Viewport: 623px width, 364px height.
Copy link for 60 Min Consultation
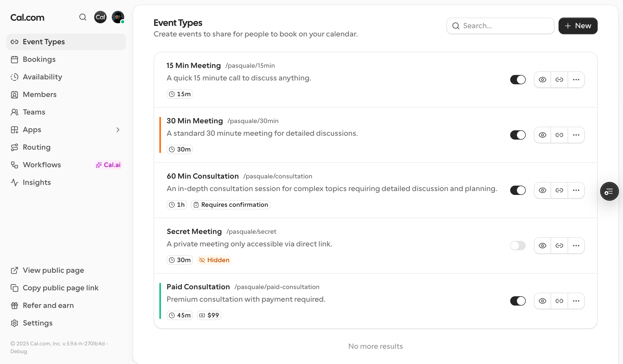pos(559,190)
